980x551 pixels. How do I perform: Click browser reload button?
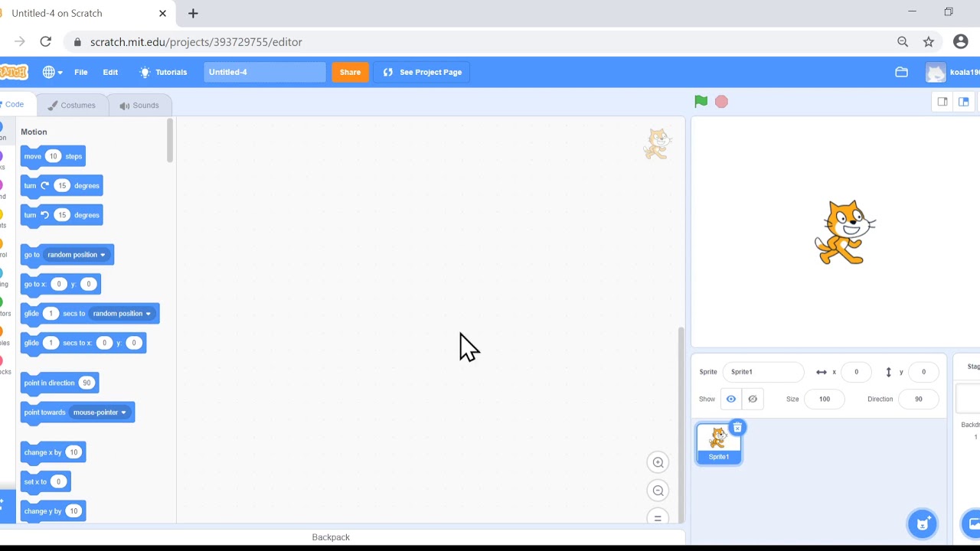point(45,41)
